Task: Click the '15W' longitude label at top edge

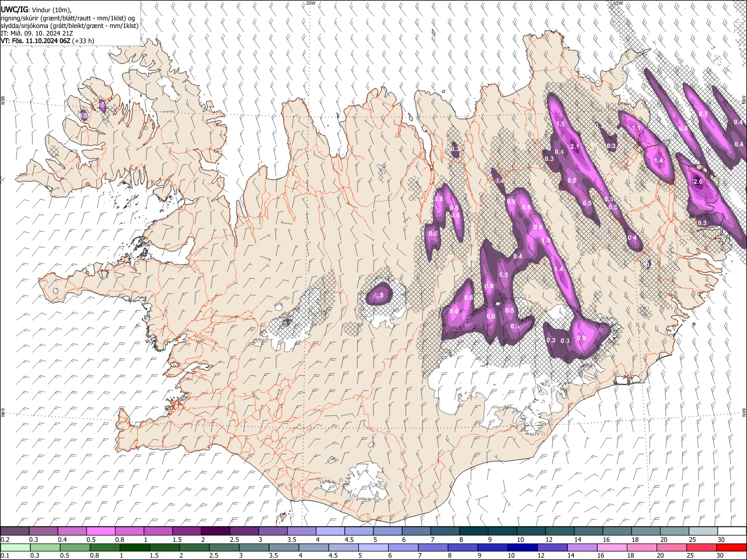Action: pyautogui.click(x=619, y=3)
